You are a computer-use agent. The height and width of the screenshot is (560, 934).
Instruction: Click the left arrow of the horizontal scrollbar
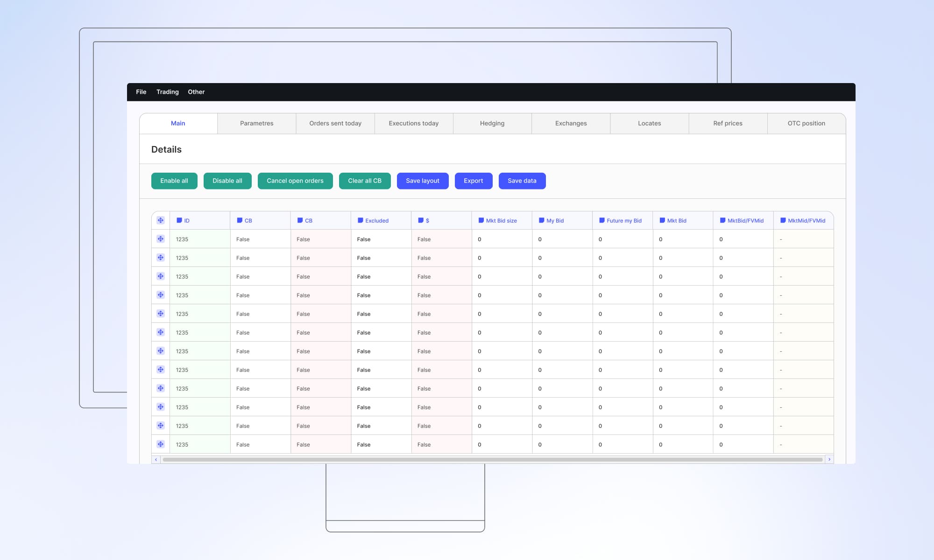coord(156,460)
